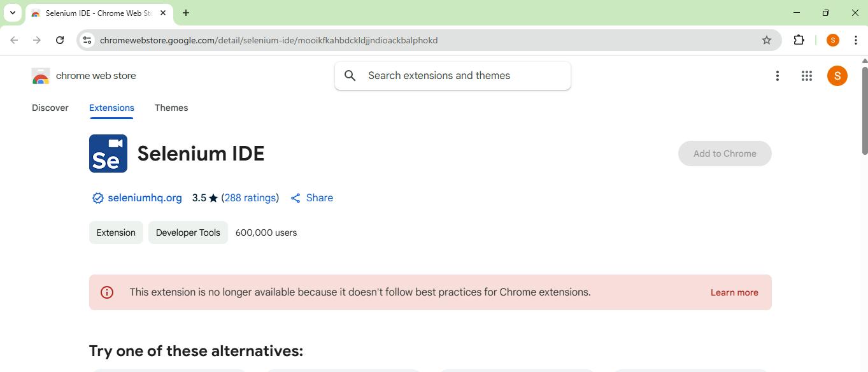Open the seleniumhq.org publisher link

click(x=145, y=198)
